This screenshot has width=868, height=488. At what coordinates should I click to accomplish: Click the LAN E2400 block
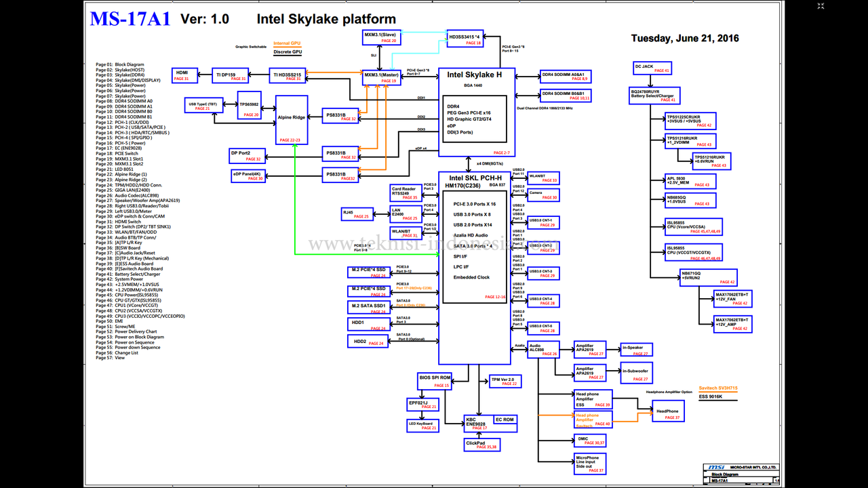[x=405, y=214]
